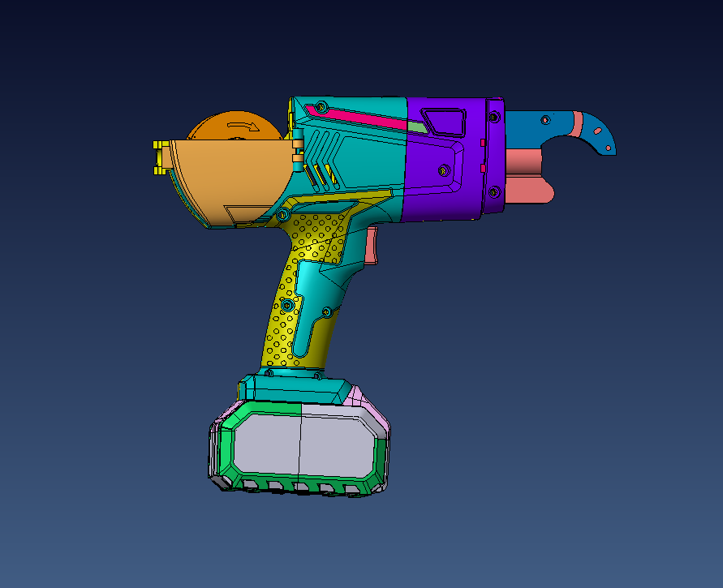Select the salmon trigger
This screenshot has width=723, height=588.
[x=372, y=246]
